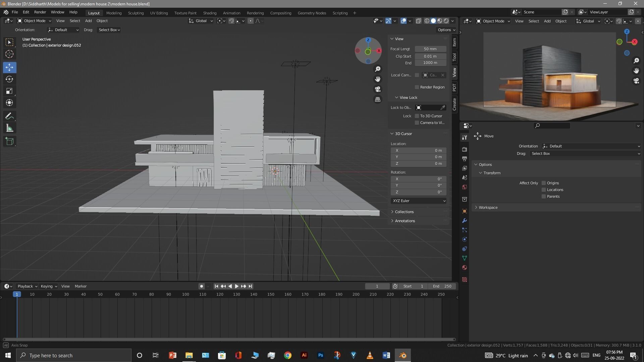
Task: Open the Orientation Default dropdown in properties
Action: click(x=591, y=146)
